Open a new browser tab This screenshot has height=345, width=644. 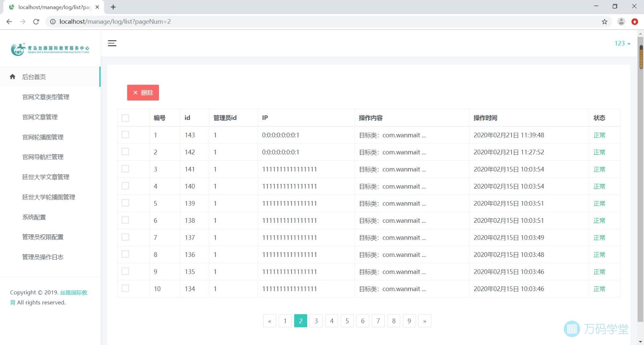(113, 7)
